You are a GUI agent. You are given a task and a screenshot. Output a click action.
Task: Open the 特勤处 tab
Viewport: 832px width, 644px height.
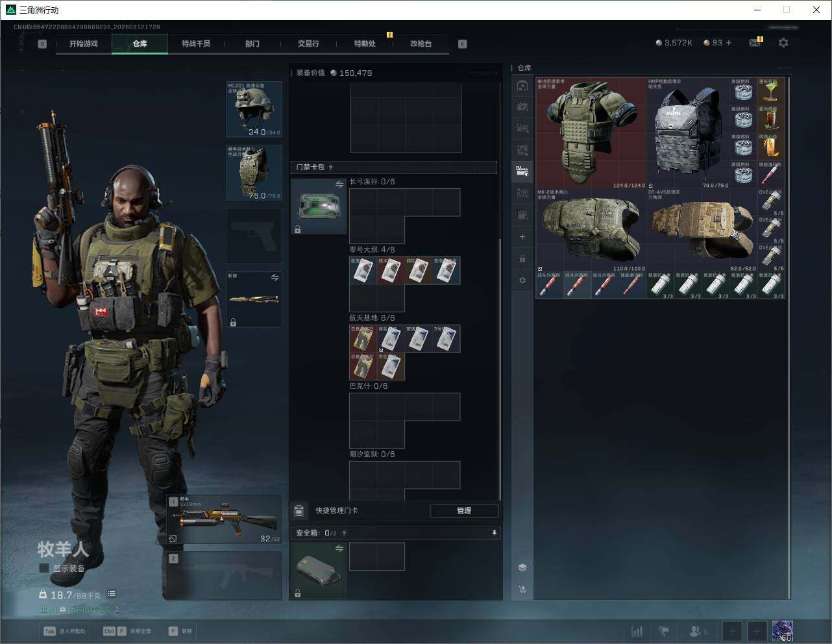[x=365, y=43]
